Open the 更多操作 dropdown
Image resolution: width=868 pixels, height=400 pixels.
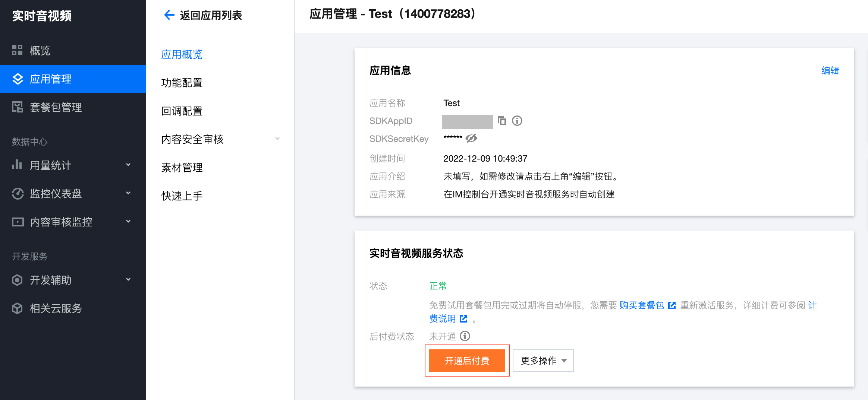pyautogui.click(x=543, y=361)
